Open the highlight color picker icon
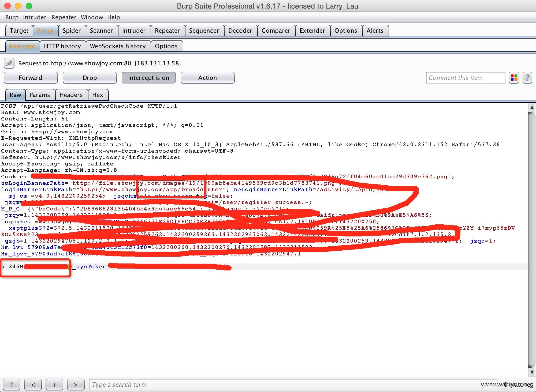 [514, 78]
